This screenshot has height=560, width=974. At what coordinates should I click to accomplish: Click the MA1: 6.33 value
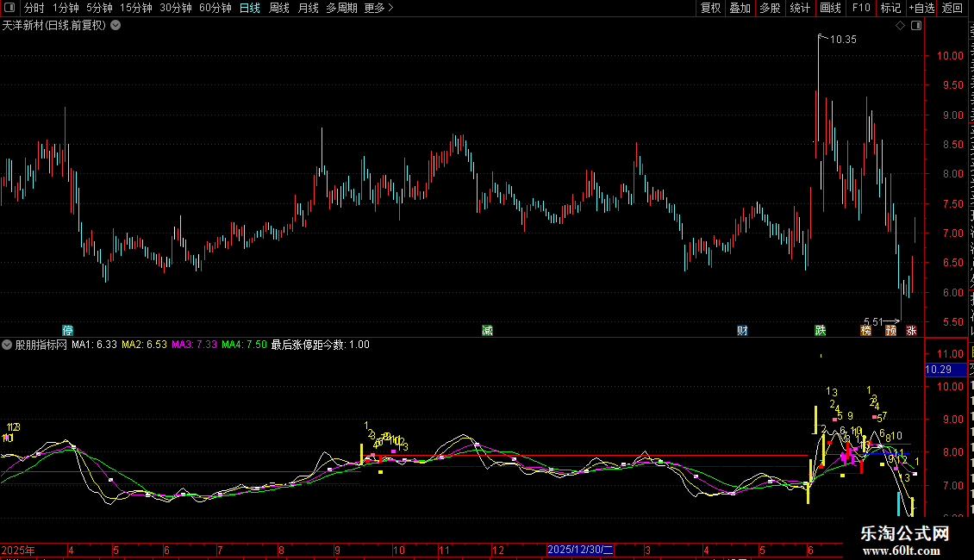[95, 345]
